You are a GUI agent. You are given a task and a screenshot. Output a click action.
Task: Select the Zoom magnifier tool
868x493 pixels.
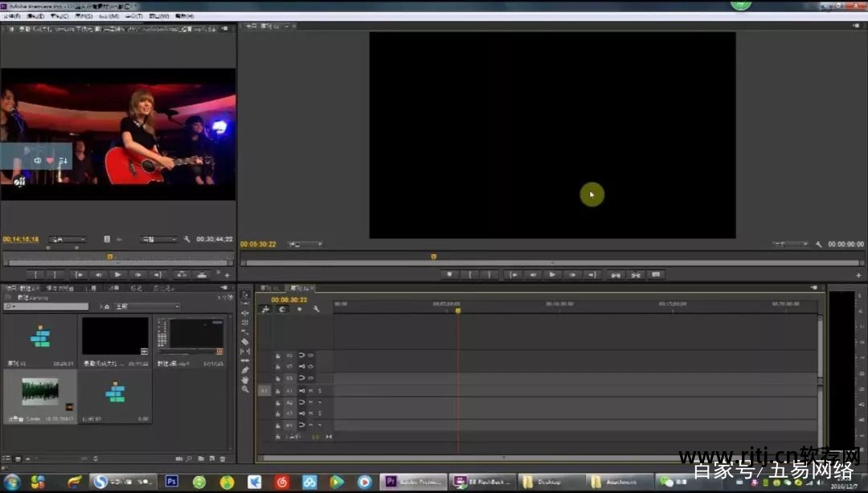click(x=245, y=389)
